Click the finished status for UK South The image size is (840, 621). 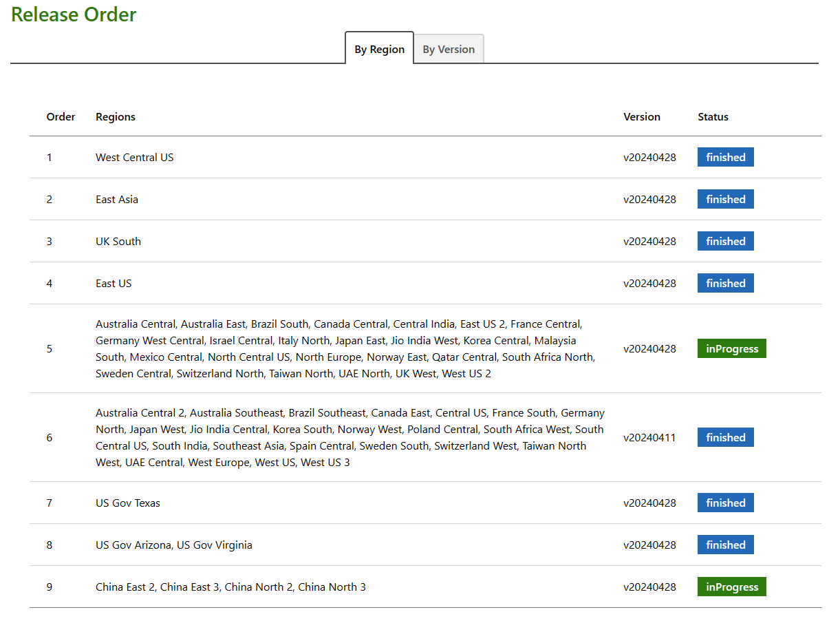click(725, 241)
